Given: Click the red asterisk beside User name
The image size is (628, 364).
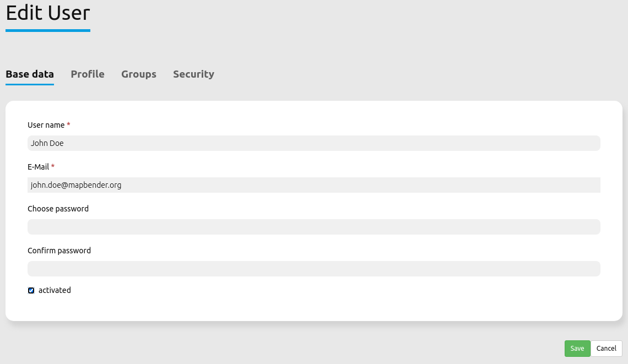Looking at the screenshot, I should pos(68,125).
